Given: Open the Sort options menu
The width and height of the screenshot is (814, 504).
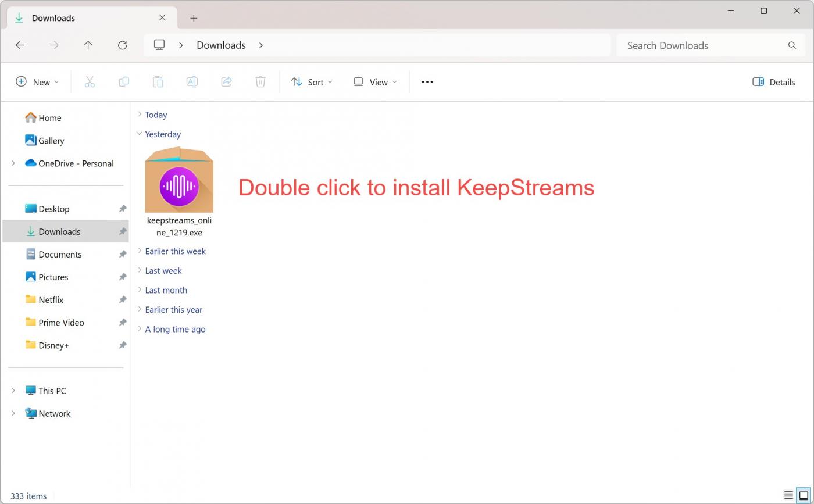Looking at the screenshot, I should 312,82.
